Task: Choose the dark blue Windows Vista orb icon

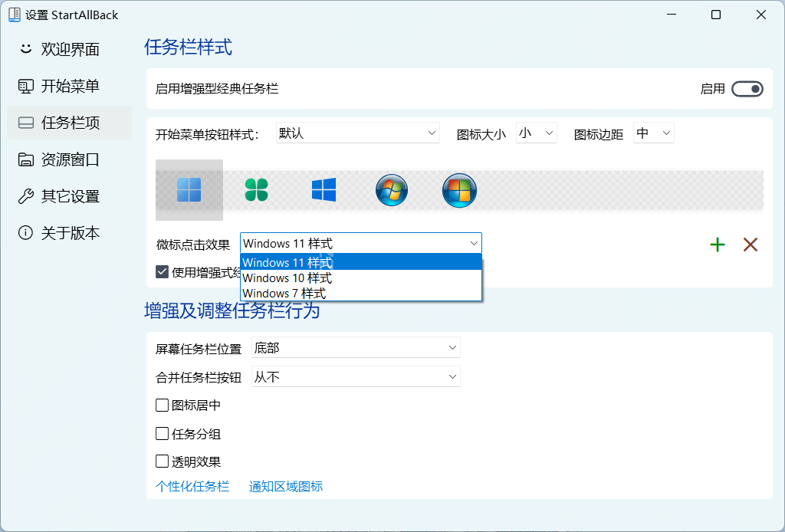Action: tap(459, 190)
